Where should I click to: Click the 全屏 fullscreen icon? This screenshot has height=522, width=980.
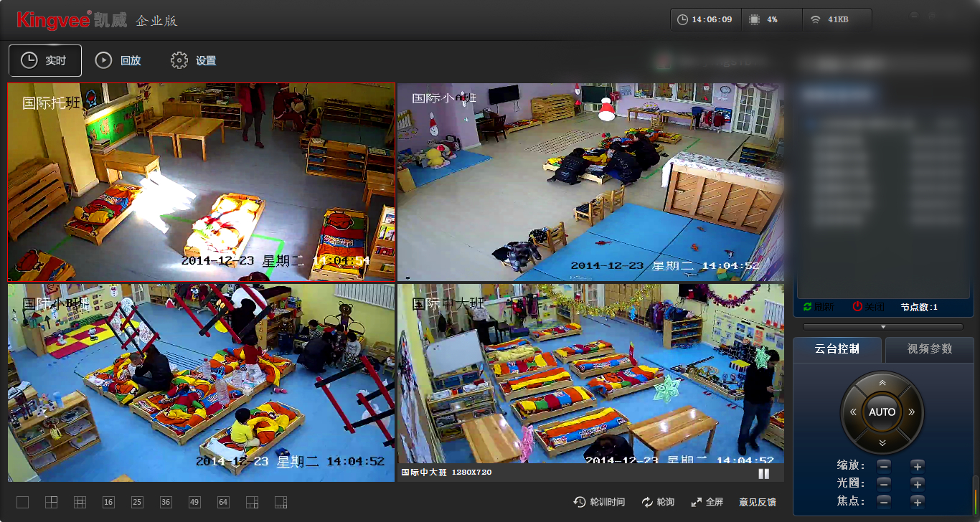click(698, 502)
